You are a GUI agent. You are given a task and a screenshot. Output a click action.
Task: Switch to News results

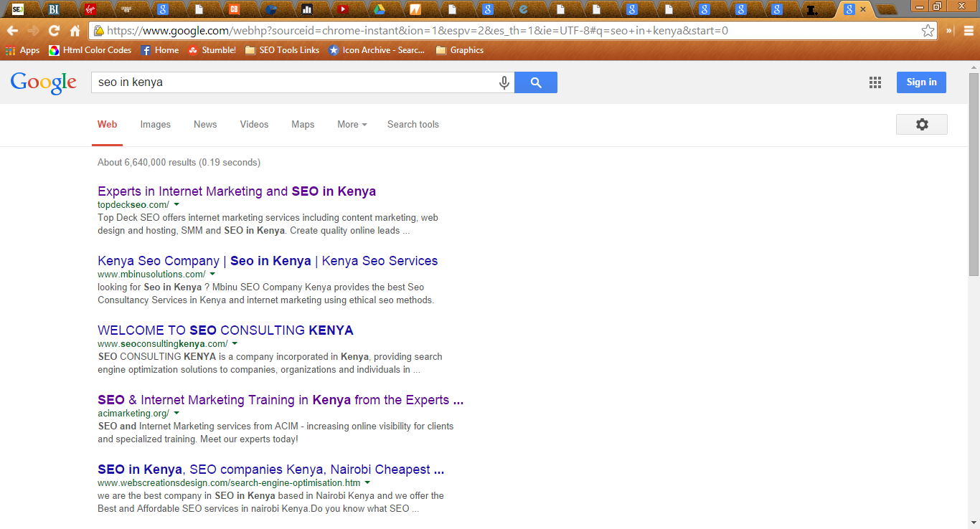point(205,124)
